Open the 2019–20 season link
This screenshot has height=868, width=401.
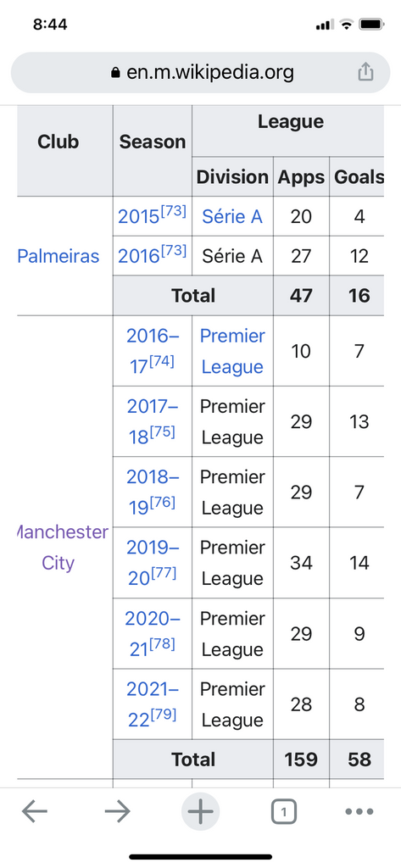(153, 563)
